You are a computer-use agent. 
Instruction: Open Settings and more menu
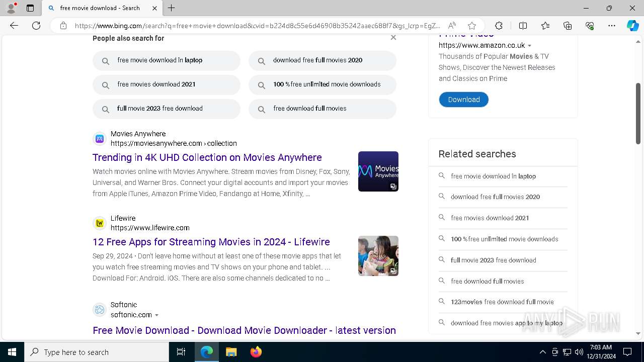(612, 26)
